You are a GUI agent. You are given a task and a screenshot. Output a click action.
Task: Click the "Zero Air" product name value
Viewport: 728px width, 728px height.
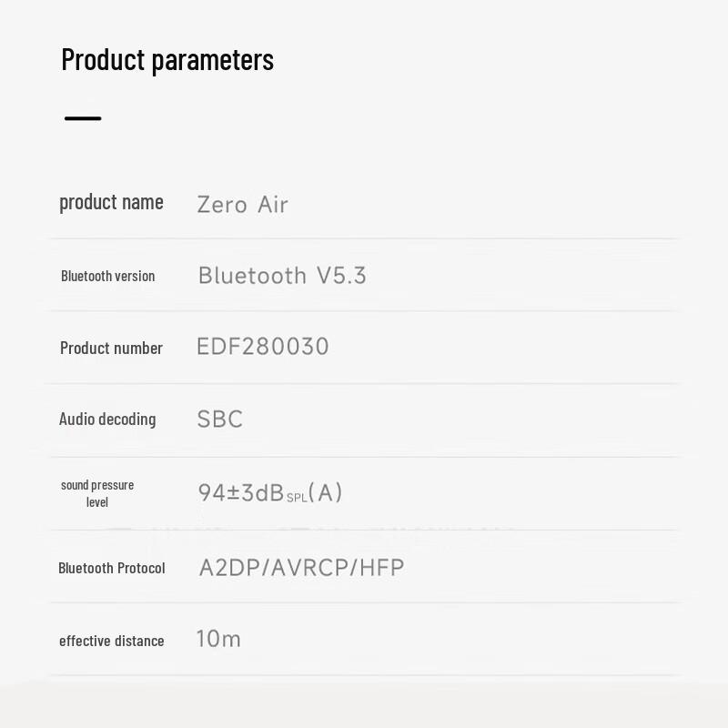tap(242, 204)
